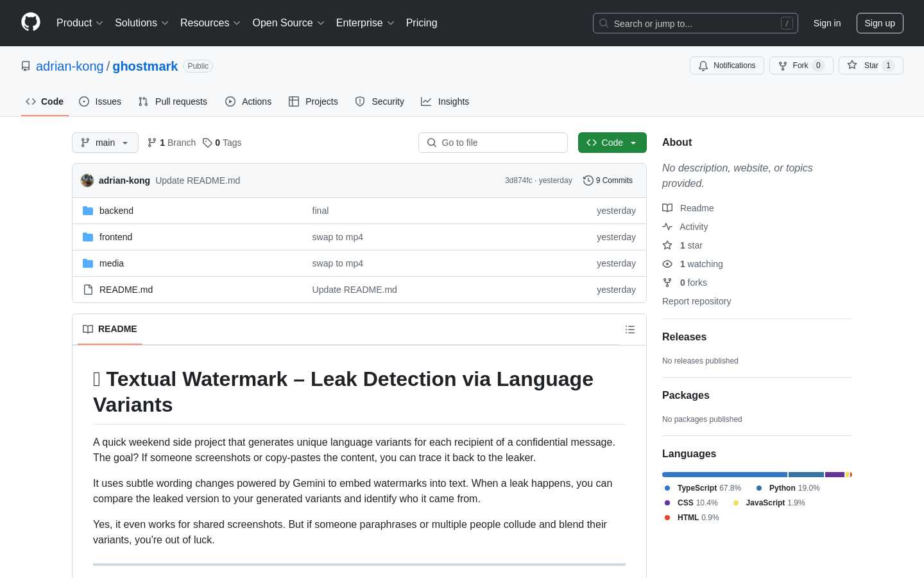
Task: Open the Releases heading link
Action: (684, 337)
